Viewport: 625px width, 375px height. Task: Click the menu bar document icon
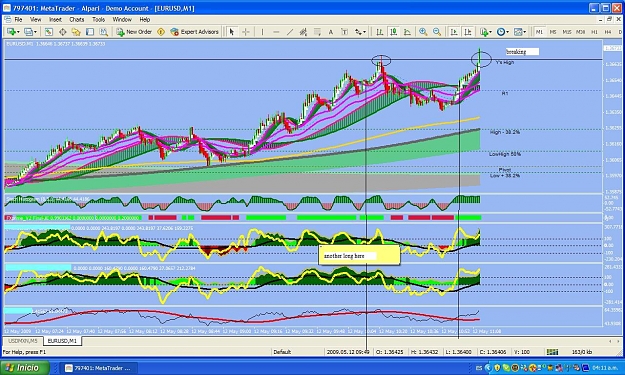8,20
